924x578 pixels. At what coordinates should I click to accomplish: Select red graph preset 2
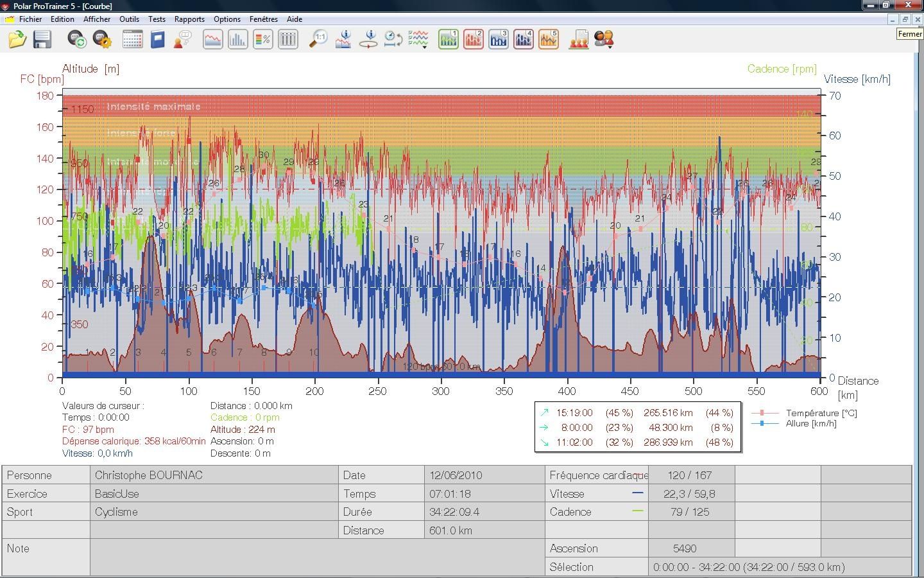coord(473,39)
